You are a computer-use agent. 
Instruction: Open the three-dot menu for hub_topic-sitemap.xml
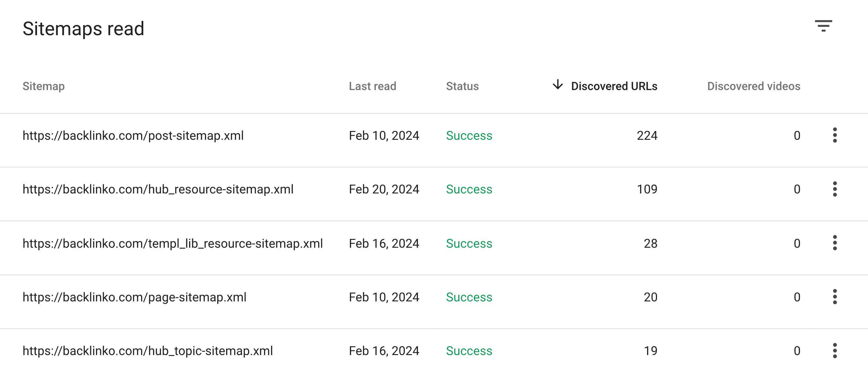(835, 351)
